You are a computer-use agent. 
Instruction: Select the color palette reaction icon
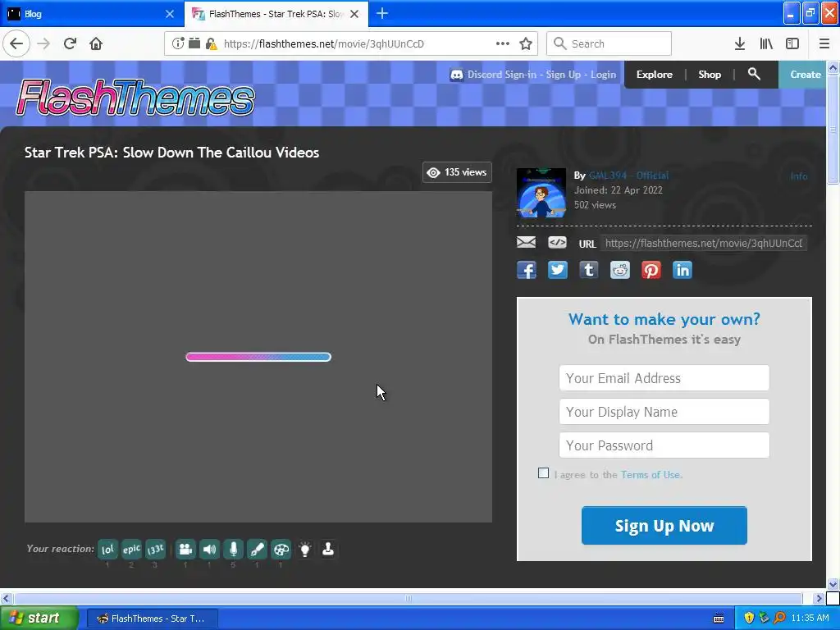[281, 549]
